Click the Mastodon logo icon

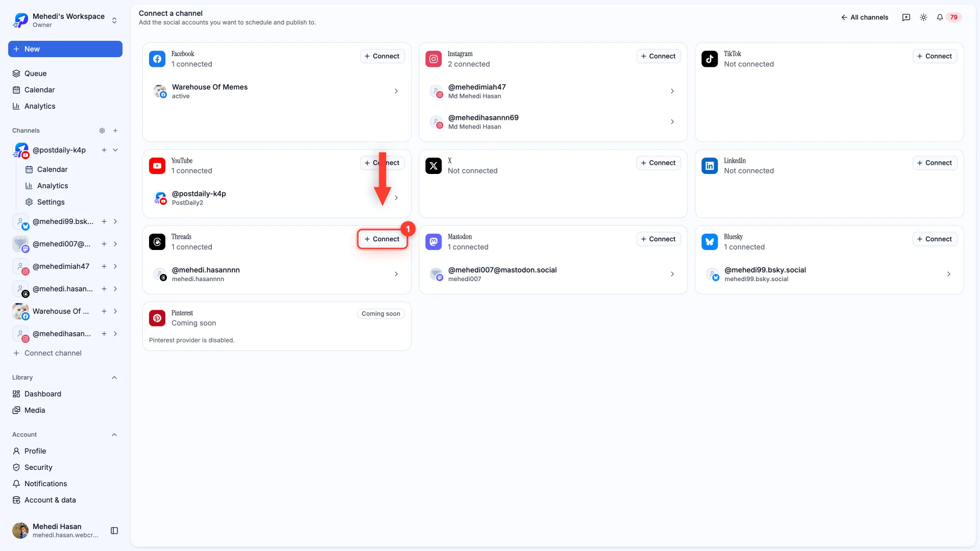click(x=433, y=242)
